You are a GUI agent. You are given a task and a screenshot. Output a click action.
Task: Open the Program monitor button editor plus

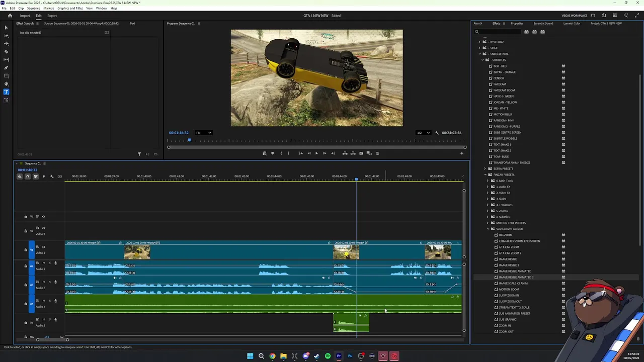(462, 153)
